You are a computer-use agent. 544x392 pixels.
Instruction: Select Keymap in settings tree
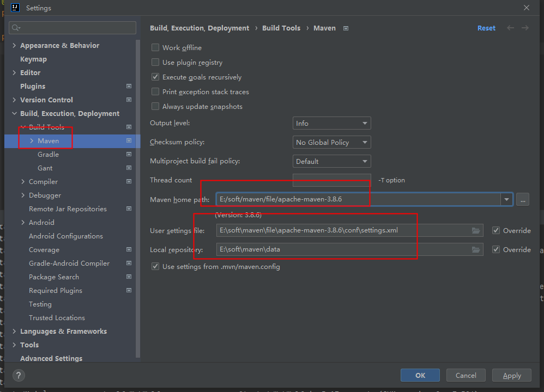(x=33, y=59)
